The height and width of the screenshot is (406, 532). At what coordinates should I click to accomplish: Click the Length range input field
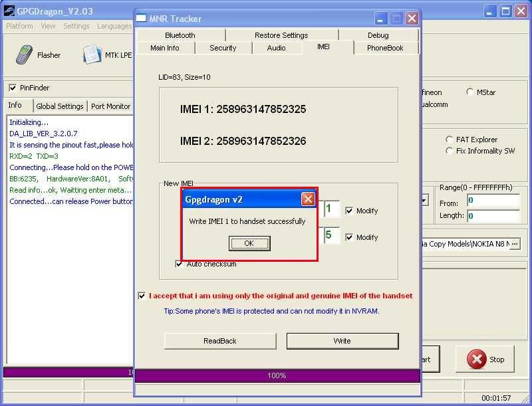click(493, 216)
